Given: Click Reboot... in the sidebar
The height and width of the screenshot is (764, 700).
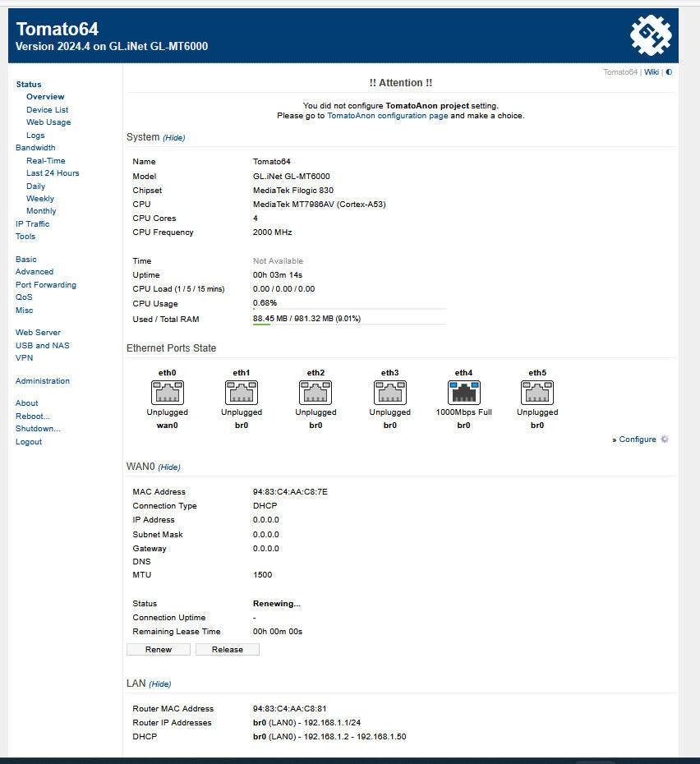Looking at the screenshot, I should pyautogui.click(x=33, y=417).
